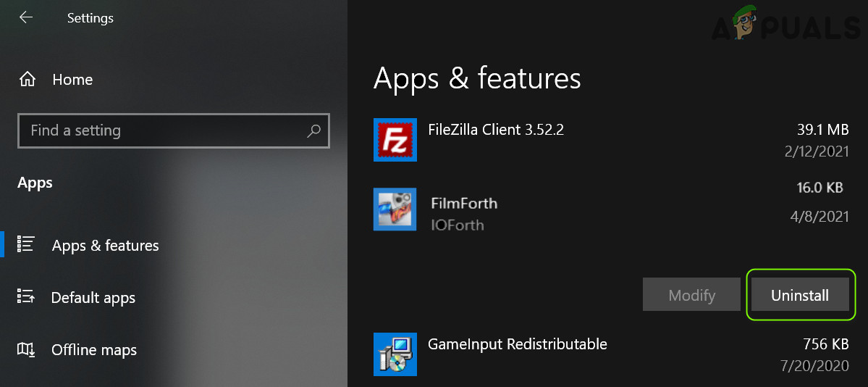Open the Default apps page label
This screenshot has width=868, height=387.
pyautogui.click(x=93, y=298)
